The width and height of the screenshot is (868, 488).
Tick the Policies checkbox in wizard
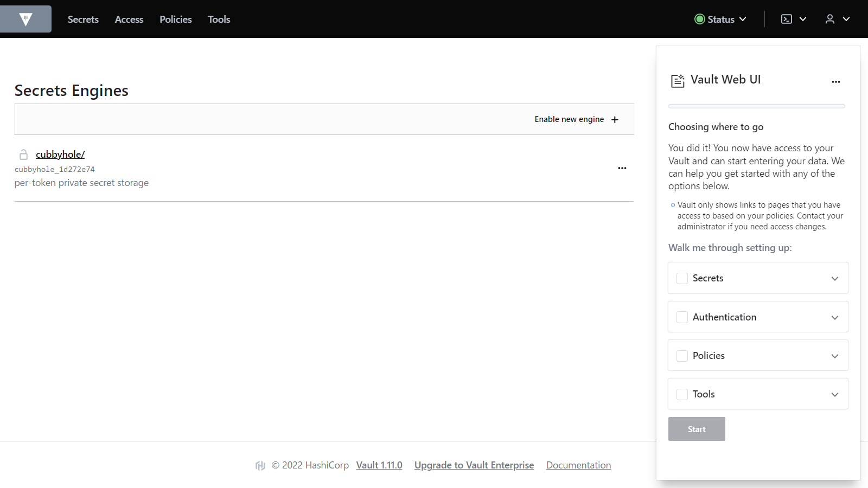682,356
